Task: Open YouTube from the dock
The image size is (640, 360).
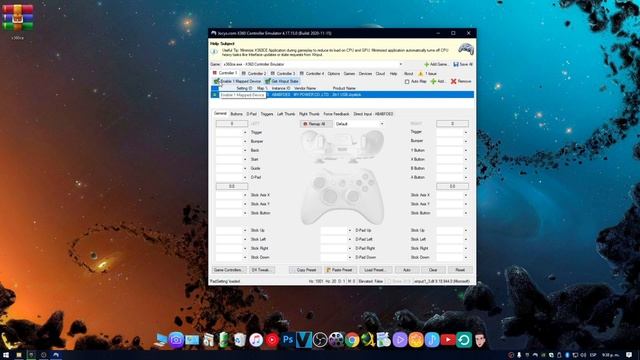Action: [448, 340]
